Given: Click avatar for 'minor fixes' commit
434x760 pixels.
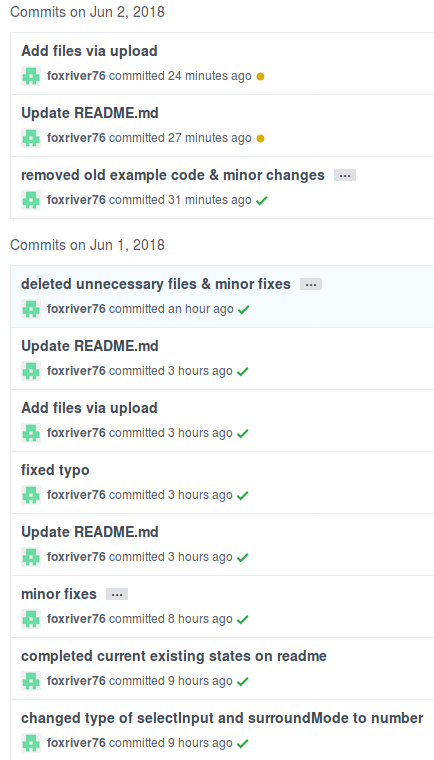Looking at the screenshot, I should tap(31, 619).
